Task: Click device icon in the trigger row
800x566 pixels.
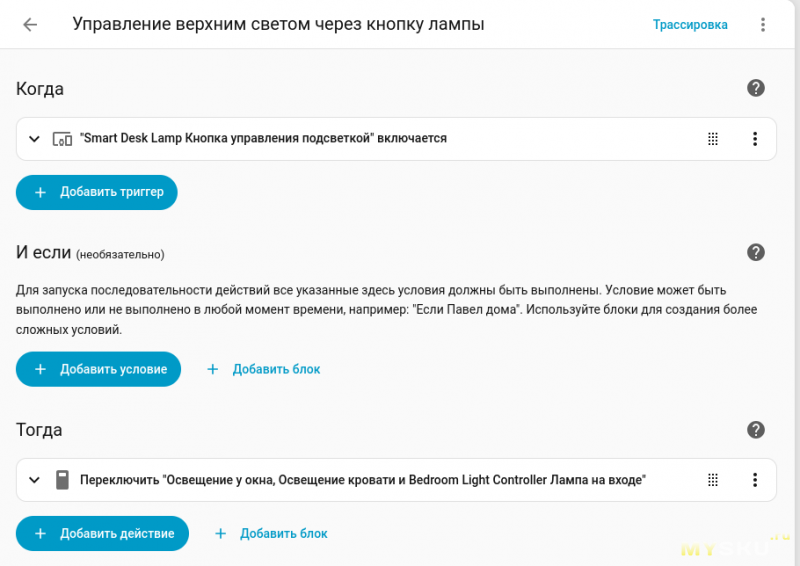Action: pos(62,139)
